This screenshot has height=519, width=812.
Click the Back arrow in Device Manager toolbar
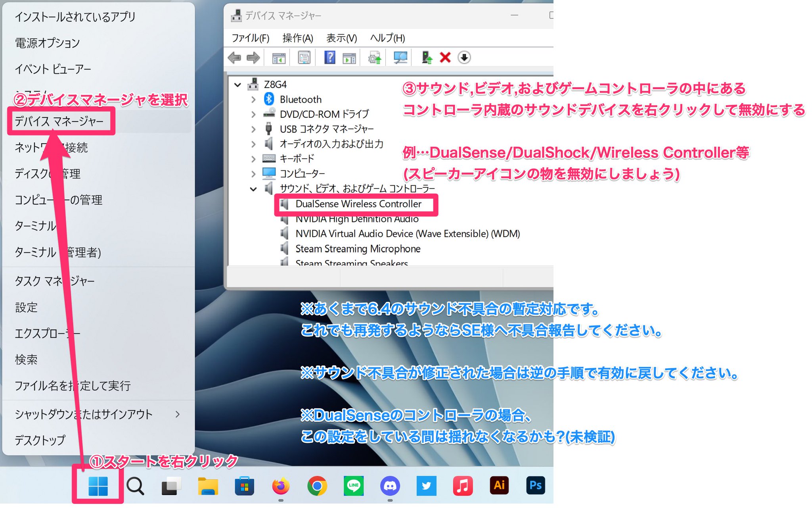pyautogui.click(x=234, y=58)
